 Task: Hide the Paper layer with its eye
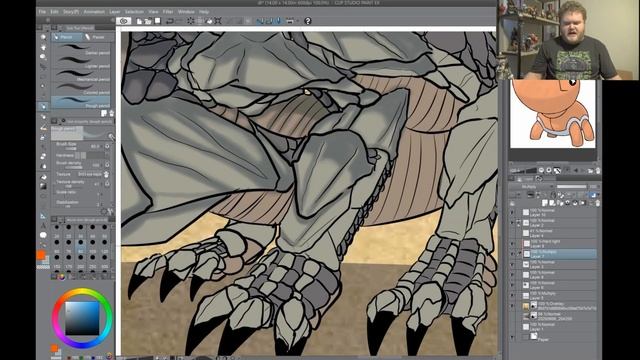click(512, 337)
